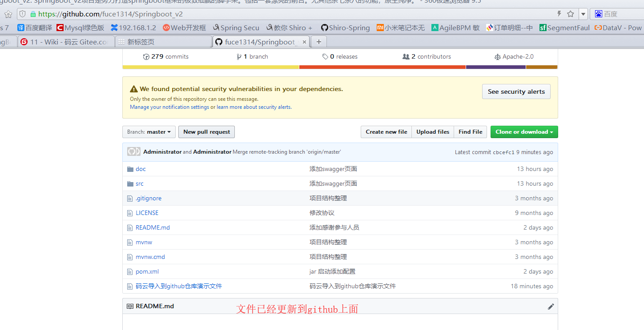Screen dimensions: 644x330
Task: Click the folder icon next to doc
Action: [130, 169]
